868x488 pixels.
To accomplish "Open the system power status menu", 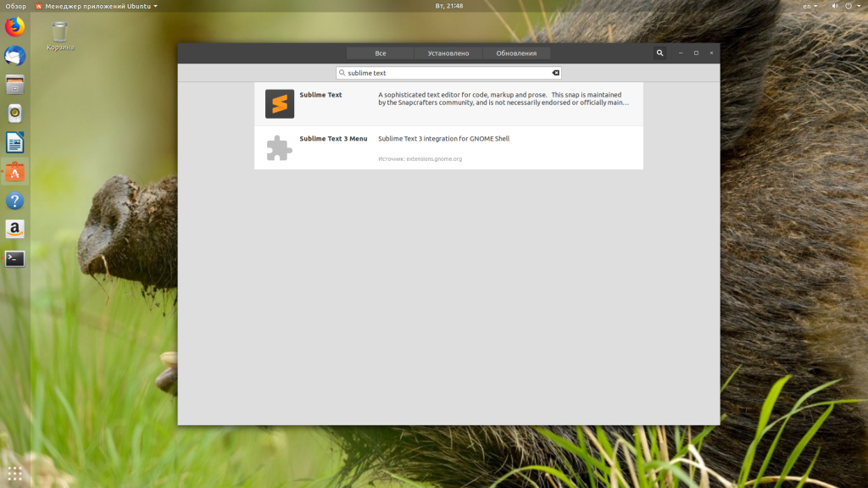I will 850,6.
